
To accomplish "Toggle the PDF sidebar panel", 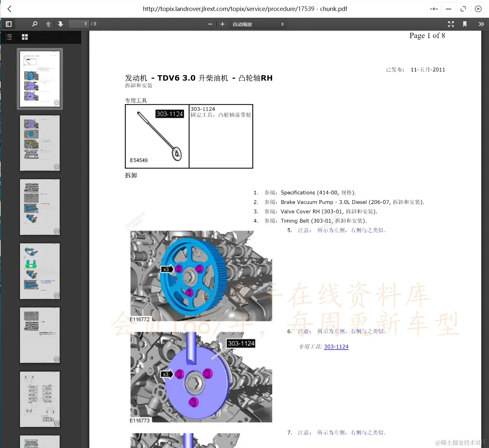I will (9, 24).
